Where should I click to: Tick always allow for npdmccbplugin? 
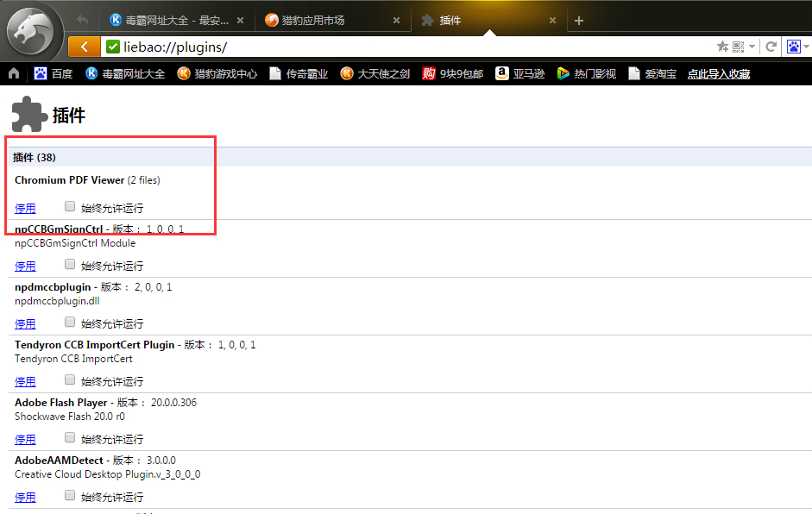click(x=70, y=323)
